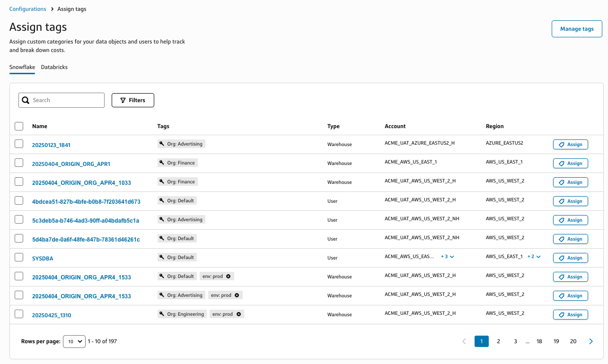Image resolution: width=608 pixels, height=364 pixels.
Task: Check APR4_1533 row tagged Org: Advertising
Action: tap(19, 295)
